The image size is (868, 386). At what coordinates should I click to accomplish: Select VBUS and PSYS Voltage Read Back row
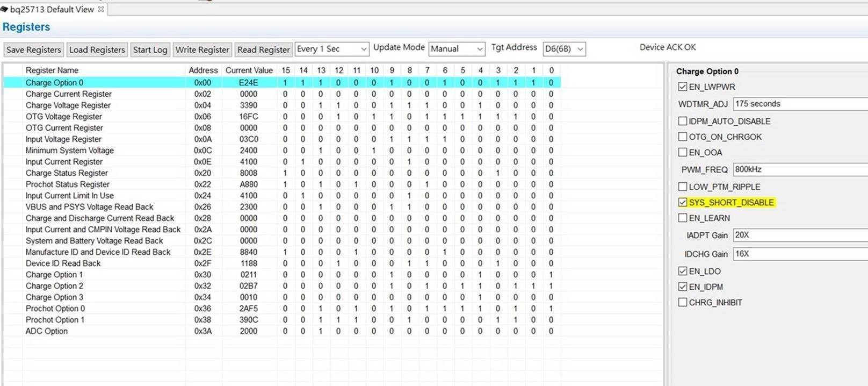tap(282, 207)
